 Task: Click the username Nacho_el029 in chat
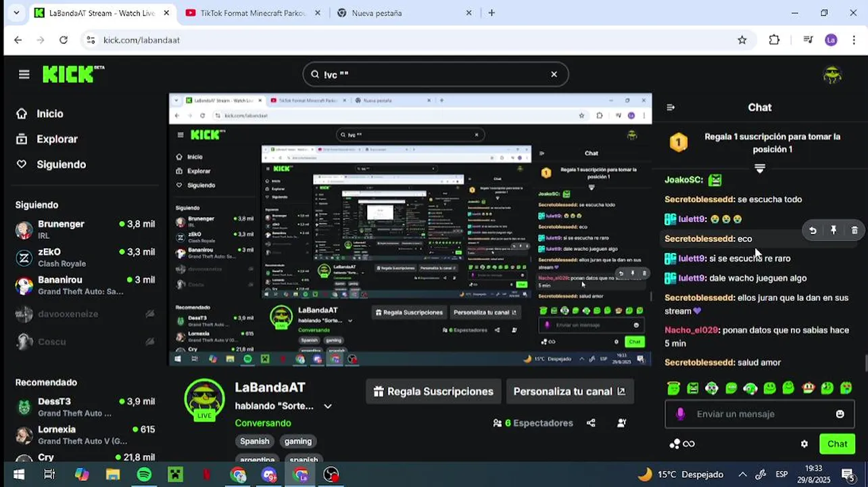(x=691, y=330)
